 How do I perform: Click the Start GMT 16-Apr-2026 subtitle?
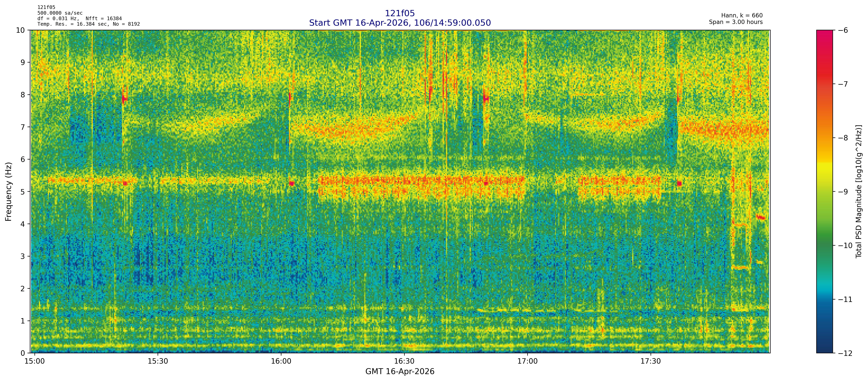click(400, 23)
